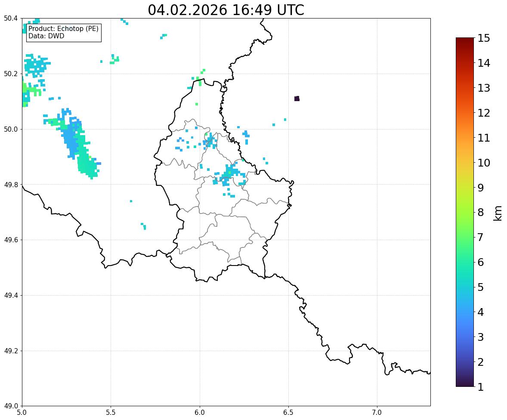
Task: Click the colorbar label "15"
Action: tap(483, 38)
